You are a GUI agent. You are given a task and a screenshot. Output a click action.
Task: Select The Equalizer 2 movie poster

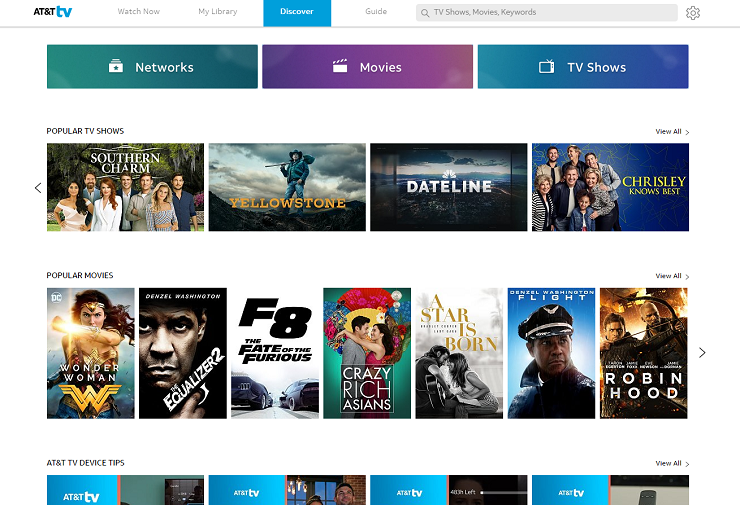(x=183, y=353)
